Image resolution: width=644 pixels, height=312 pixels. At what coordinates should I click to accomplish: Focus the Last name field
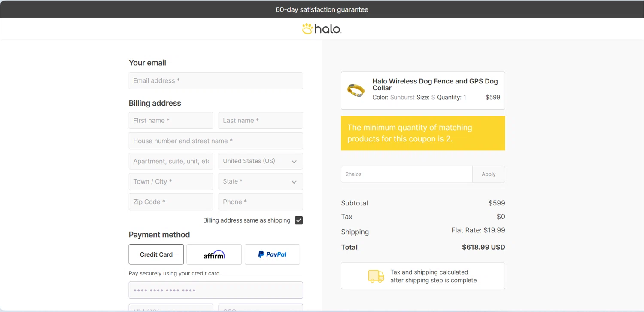(261, 121)
